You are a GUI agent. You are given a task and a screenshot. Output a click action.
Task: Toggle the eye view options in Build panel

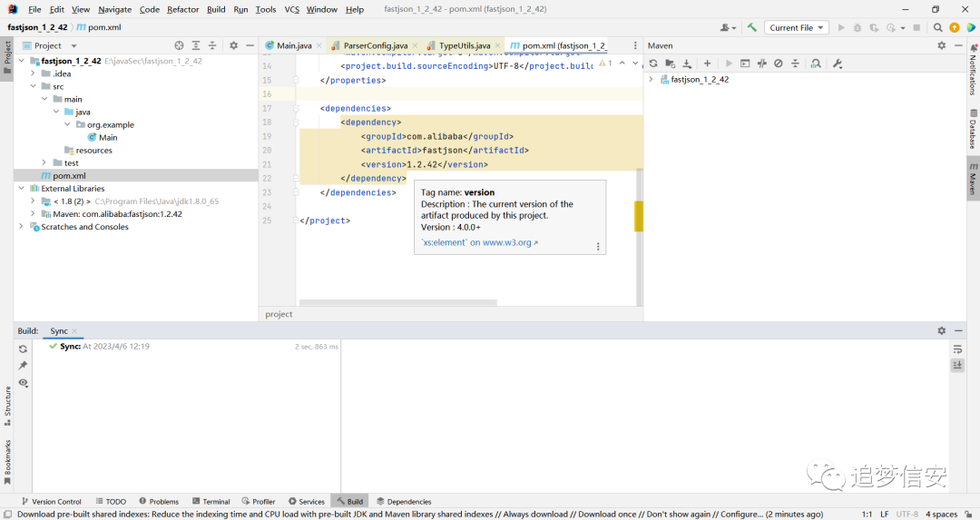click(x=23, y=382)
